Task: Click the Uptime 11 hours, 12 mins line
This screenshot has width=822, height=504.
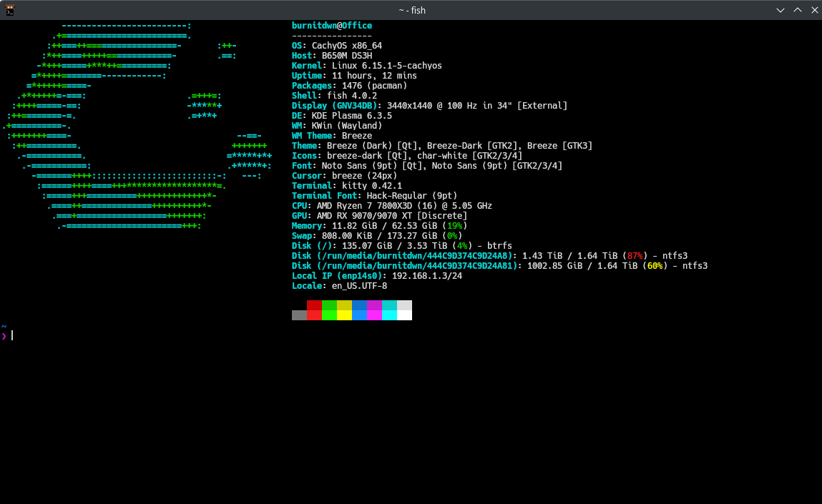Action: click(x=354, y=76)
